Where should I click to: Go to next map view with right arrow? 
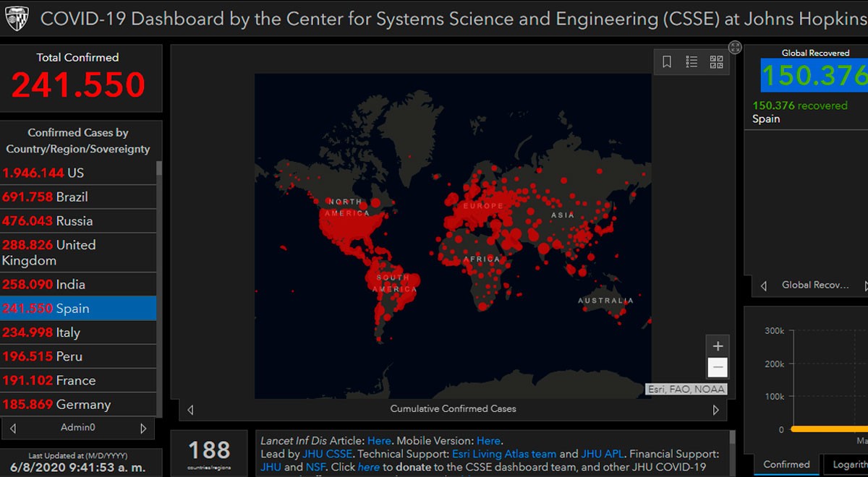(x=716, y=410)
